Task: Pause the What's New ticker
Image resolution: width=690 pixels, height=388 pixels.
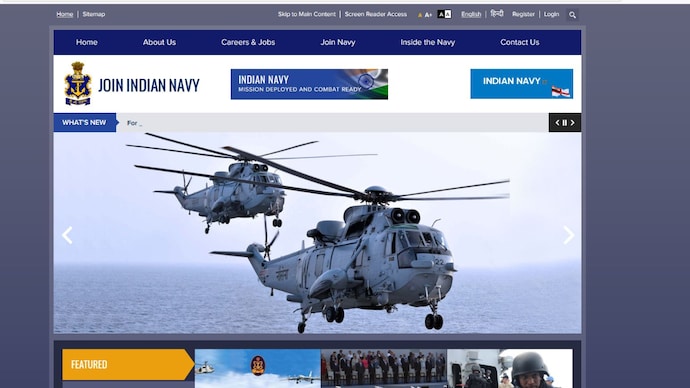Action: click(565, 123)
